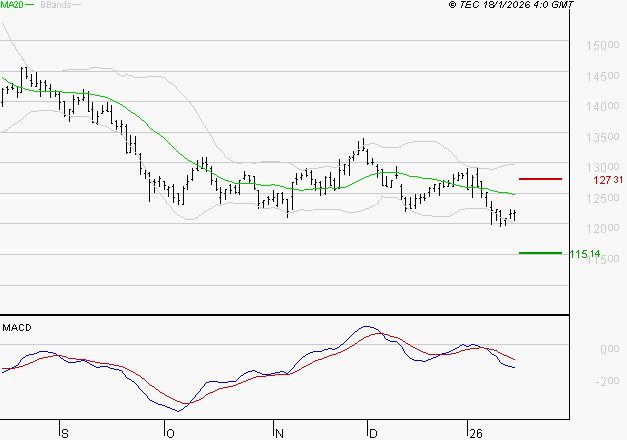Click the MACD indicator panel label

point(18,327)
